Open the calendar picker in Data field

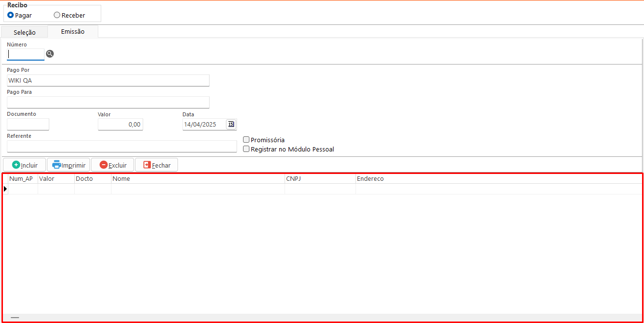(x=231, y=124)
